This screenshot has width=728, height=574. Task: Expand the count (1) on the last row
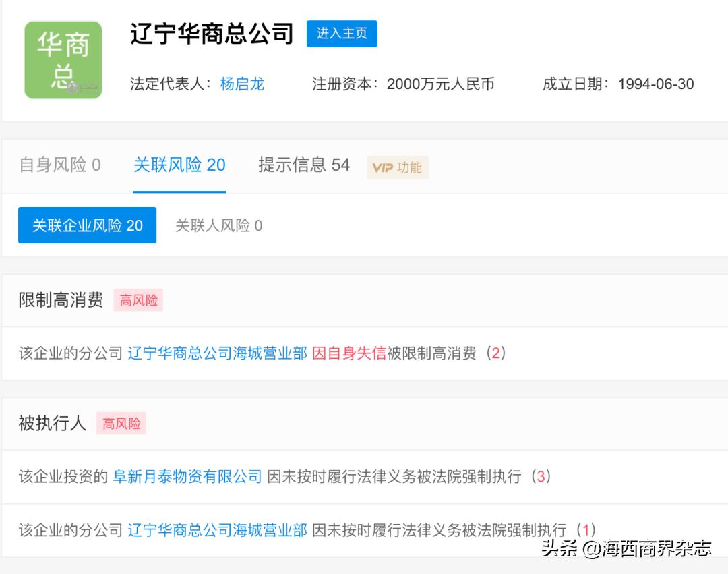point(588,530)
